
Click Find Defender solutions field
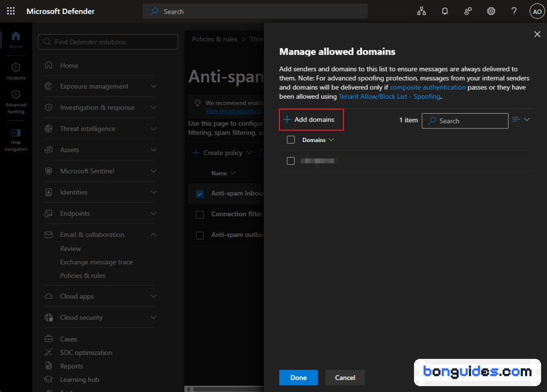(x=108, y=42)
